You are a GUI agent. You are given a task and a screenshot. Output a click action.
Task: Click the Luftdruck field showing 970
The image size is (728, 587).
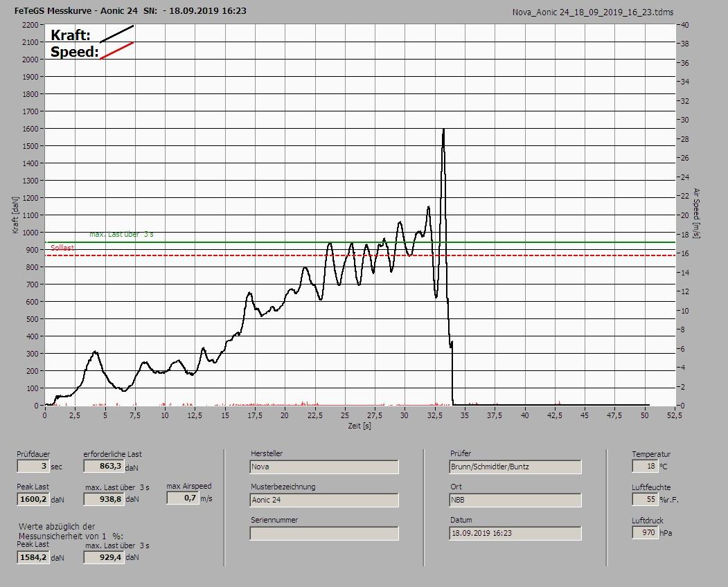click(645, 533)
